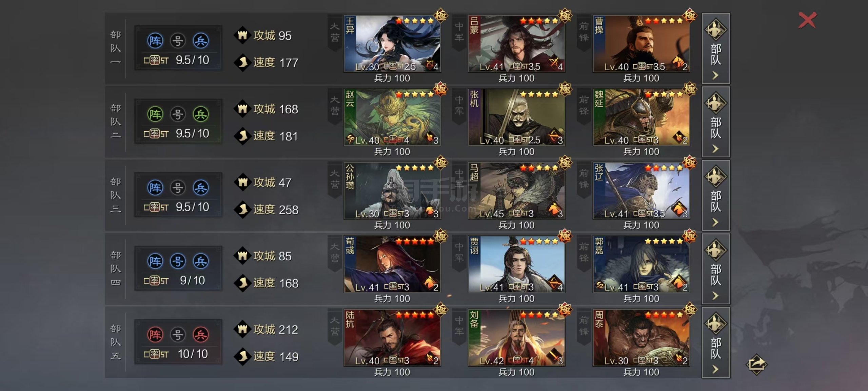868x391 pixels.
Task: Select the 部队四 row label
Action: coord(116,268)
